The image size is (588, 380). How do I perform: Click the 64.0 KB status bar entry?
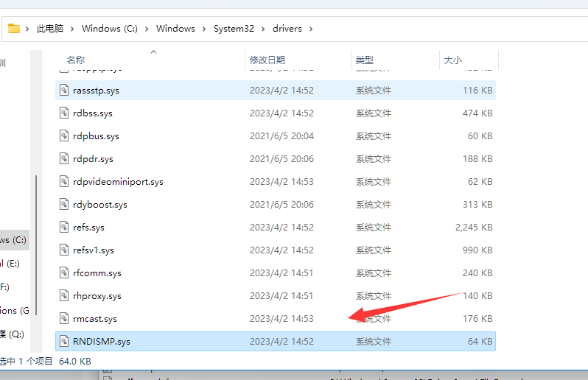(x=75, y=362)
